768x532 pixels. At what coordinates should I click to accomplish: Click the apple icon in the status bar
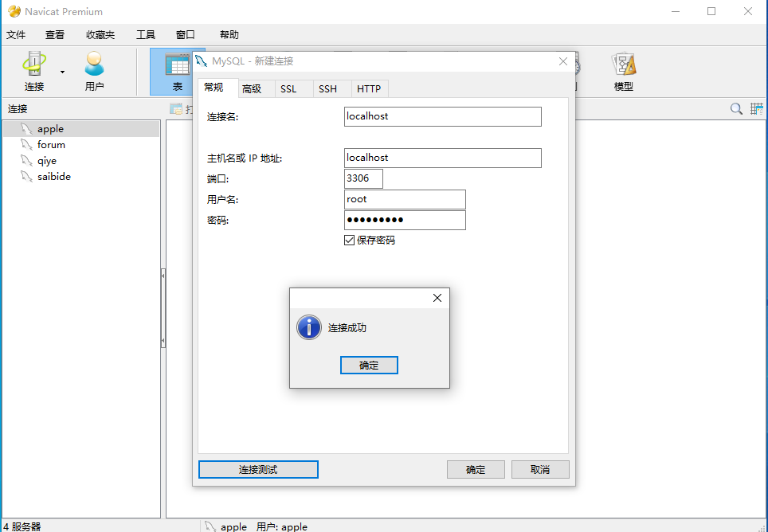pos(210,526)
